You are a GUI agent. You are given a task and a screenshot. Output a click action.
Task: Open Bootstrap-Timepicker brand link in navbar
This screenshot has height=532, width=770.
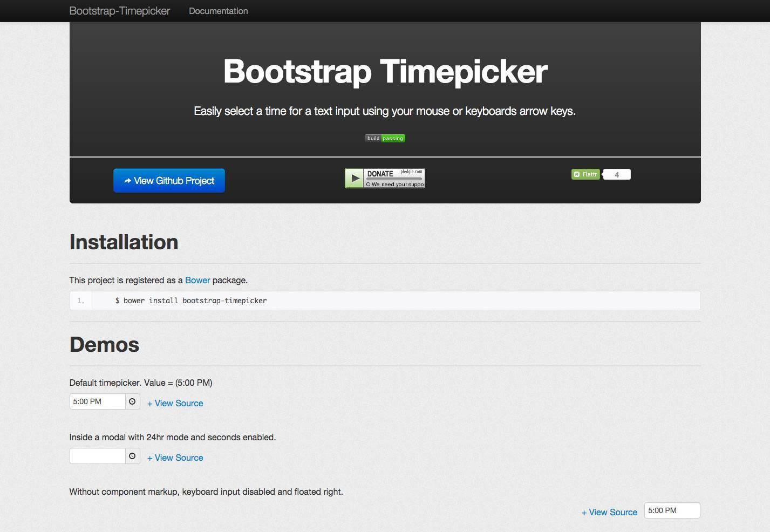point(120,11)
